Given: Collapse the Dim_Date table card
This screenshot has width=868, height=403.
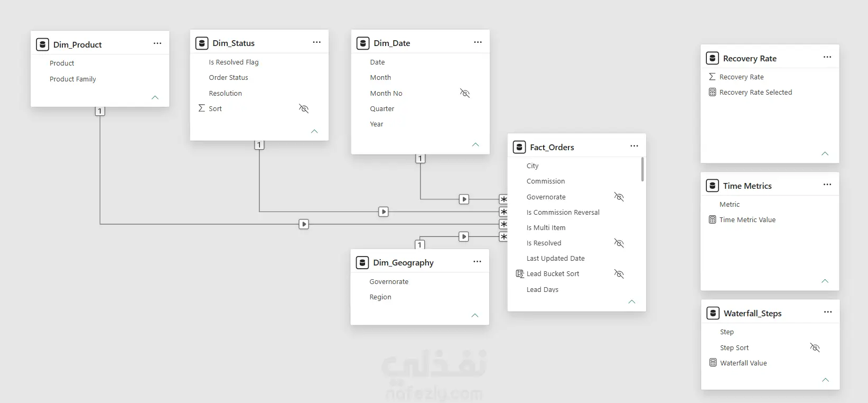Looking at the screenshot, I should (475, 144).
